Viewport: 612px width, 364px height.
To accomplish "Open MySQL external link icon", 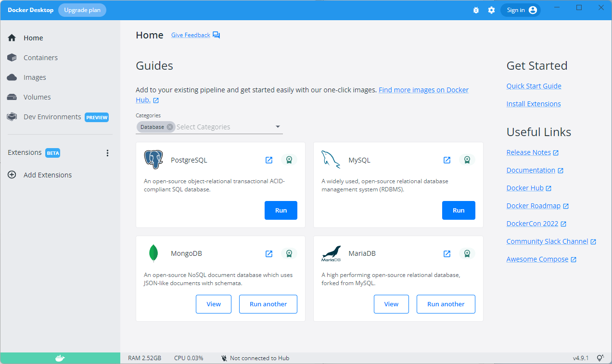I will pos(447,160).
